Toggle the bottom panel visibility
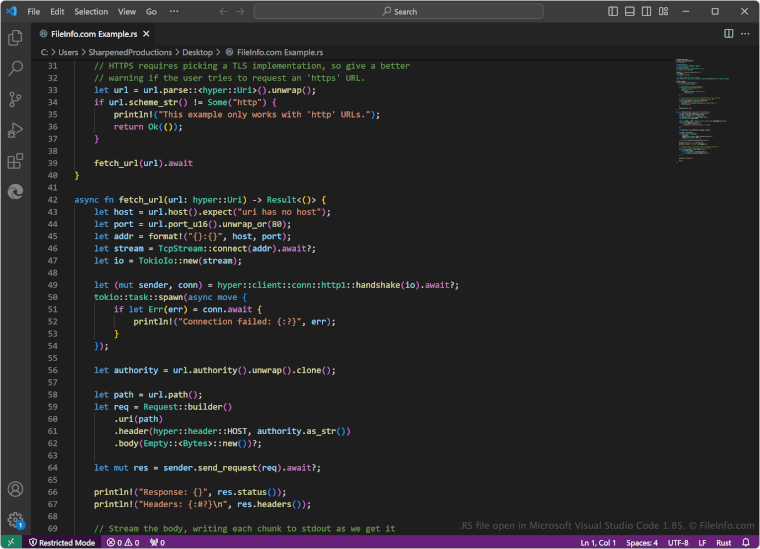The height and width of the screenshot is (549, 760). [630, 11]
